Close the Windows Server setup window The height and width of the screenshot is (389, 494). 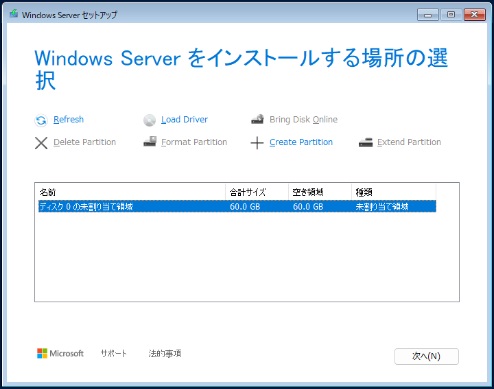pyautogui.click(x=475, y=15)
